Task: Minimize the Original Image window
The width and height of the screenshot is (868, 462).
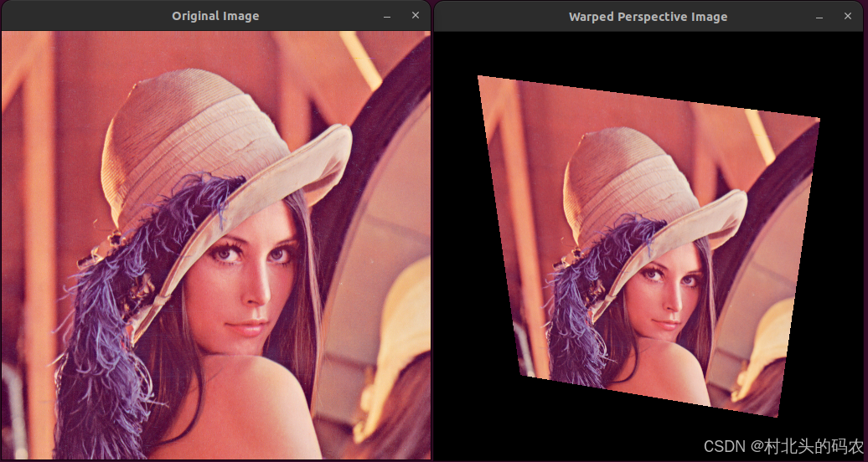Action: coord(387,16)
